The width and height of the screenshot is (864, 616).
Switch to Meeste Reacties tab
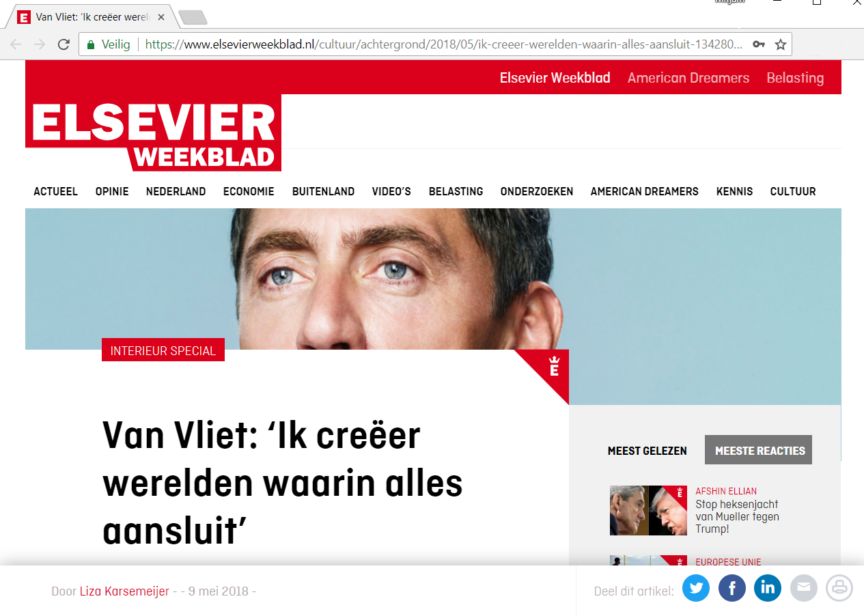pyautogui.click(x=760, y=450)
